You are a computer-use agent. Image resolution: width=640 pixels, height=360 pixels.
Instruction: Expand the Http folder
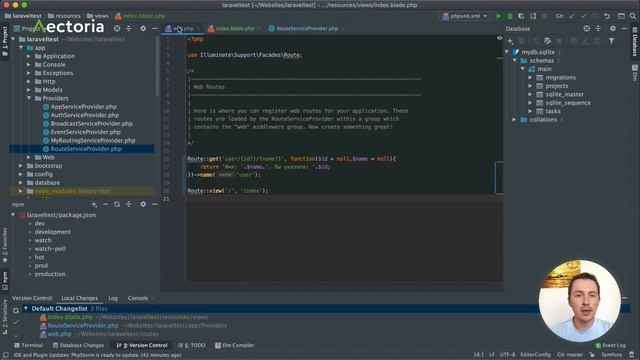29,81
